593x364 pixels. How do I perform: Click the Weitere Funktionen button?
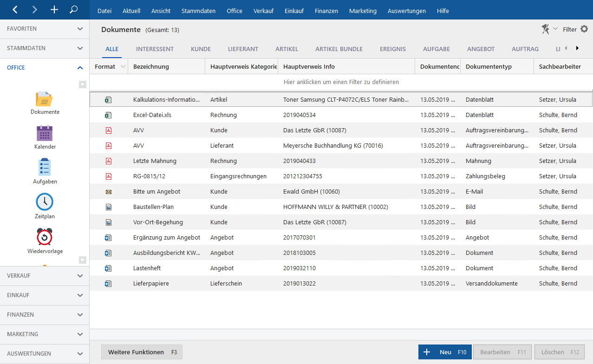click(142, 352)
